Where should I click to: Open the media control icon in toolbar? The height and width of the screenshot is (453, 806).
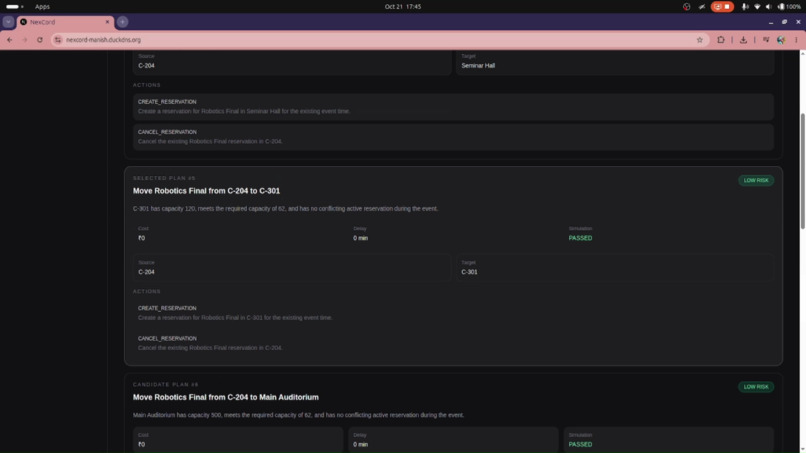(x=766, y=40)
